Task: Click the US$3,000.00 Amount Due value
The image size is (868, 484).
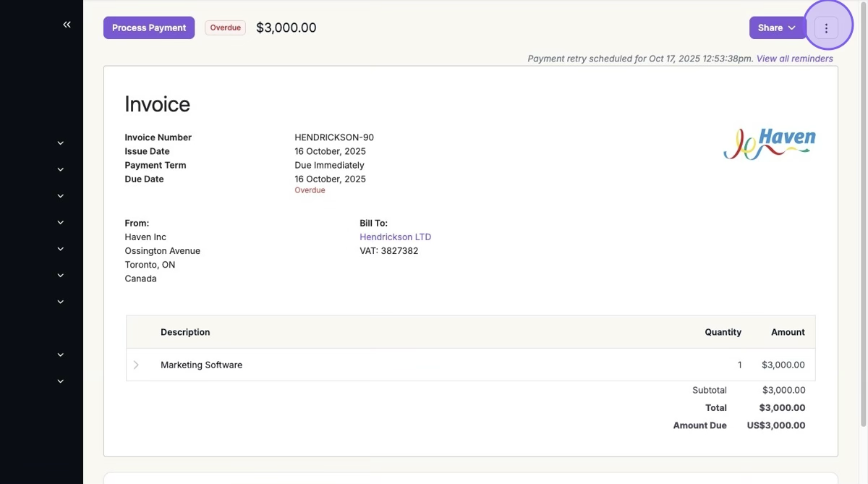Action: [x=775, y=425]
